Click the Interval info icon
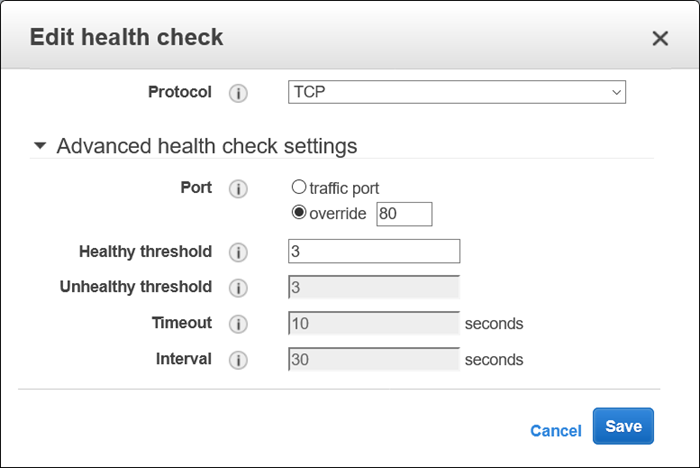This screenshot has width=700, height=468. [238, 360]
